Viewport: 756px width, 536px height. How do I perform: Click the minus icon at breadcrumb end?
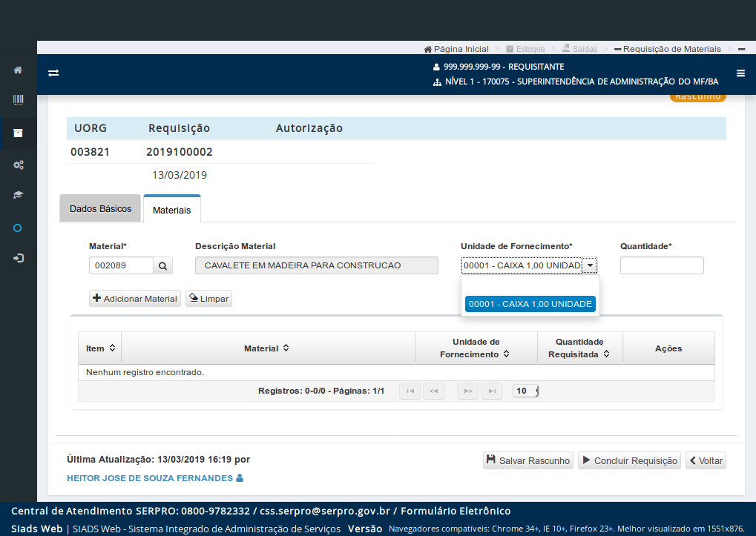[742, 49]
